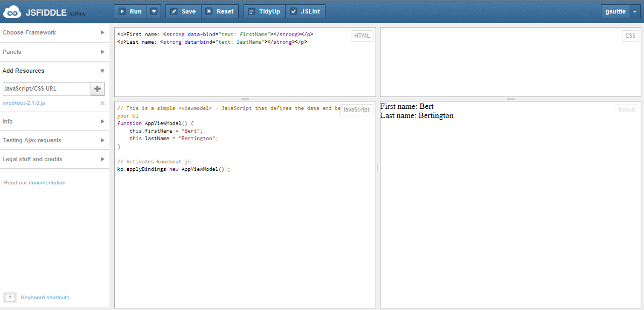Click 'Last name: Bertington' in the result

(x=417, y=115)
